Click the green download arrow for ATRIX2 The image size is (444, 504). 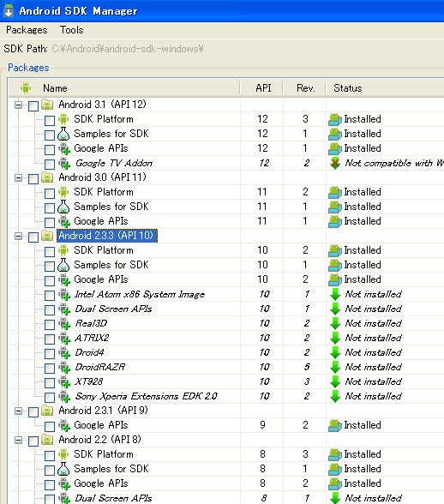click(335, 338)
